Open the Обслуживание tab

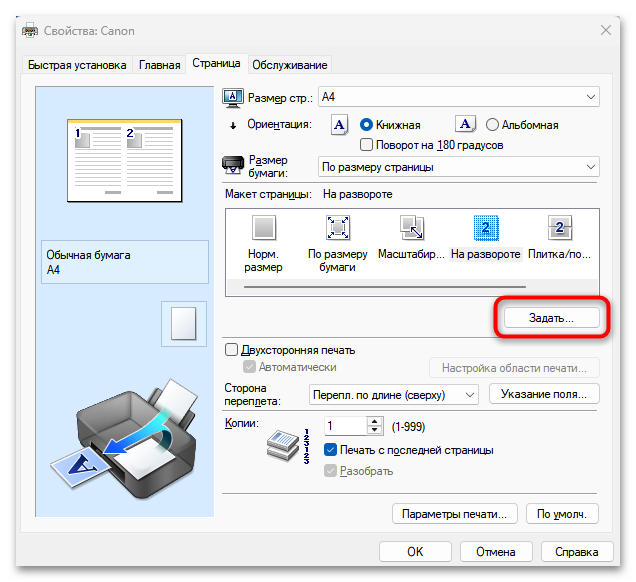pos(290,65)
